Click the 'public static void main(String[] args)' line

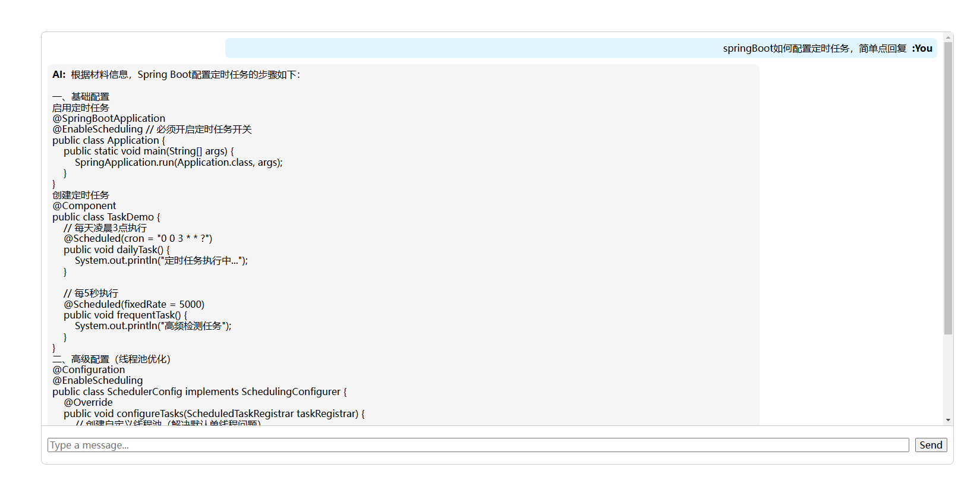click(149, 151)
